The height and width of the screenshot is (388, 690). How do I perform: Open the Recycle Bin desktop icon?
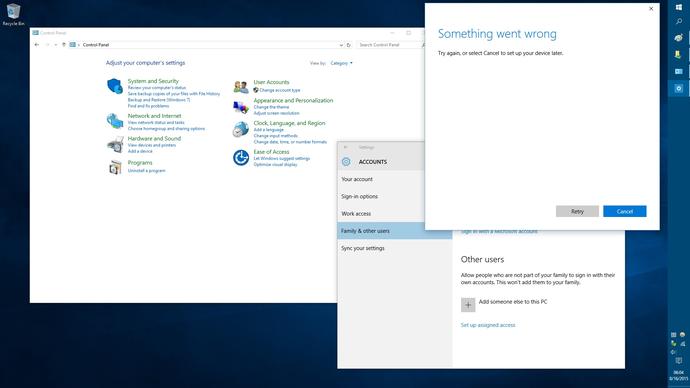(x=13, y=14)
